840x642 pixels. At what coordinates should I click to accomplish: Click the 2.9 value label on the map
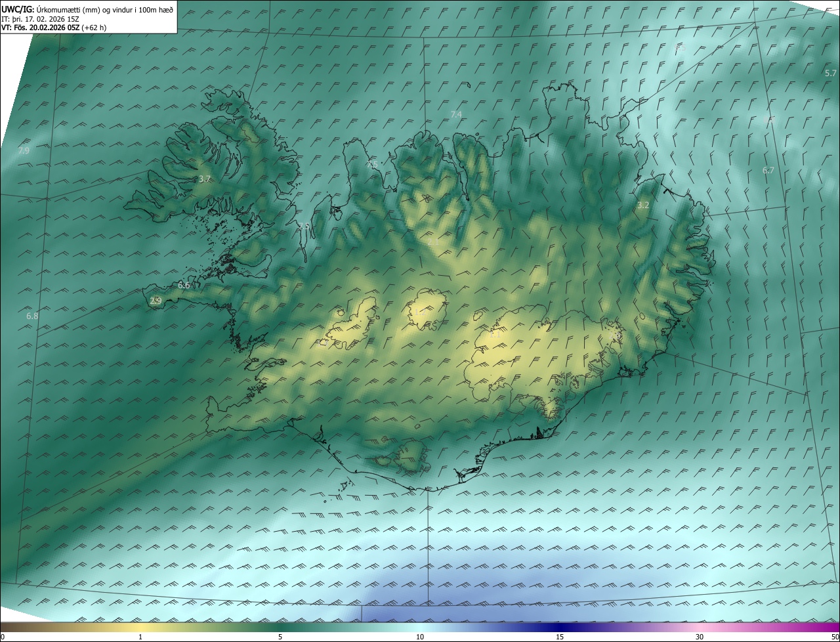(x=156, y=301)
